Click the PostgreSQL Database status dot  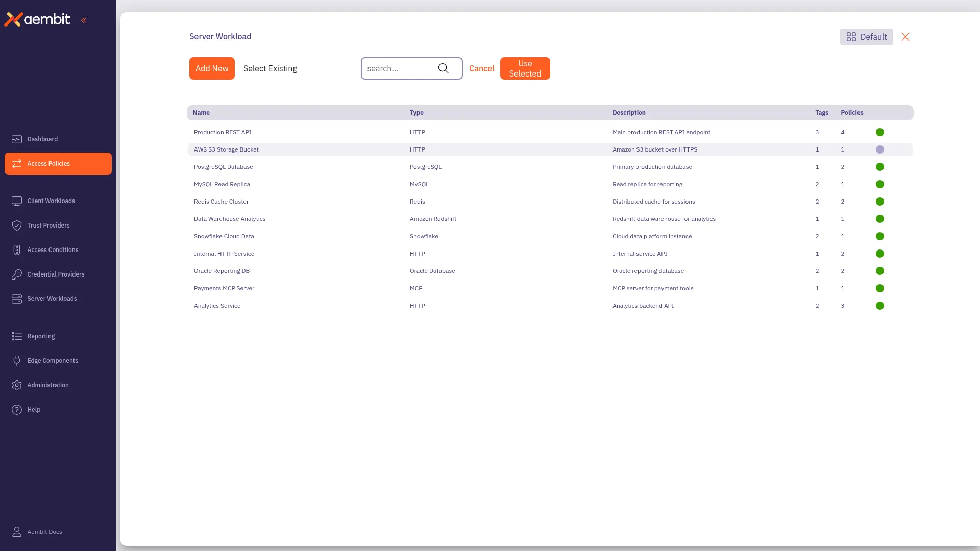pos(880,167)
